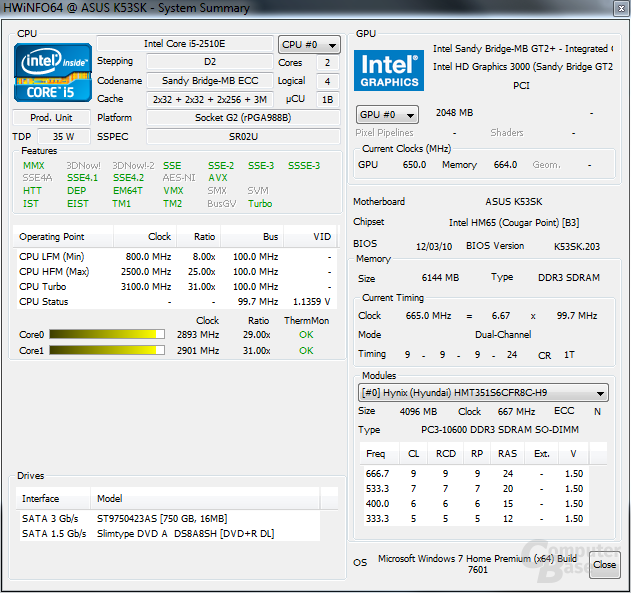Click the SSE4.2 feature label

(128, 177)
